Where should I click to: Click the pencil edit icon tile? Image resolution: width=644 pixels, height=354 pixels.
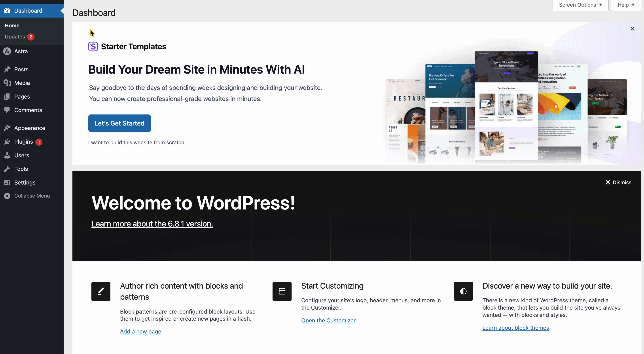click(x=101, y=291)
